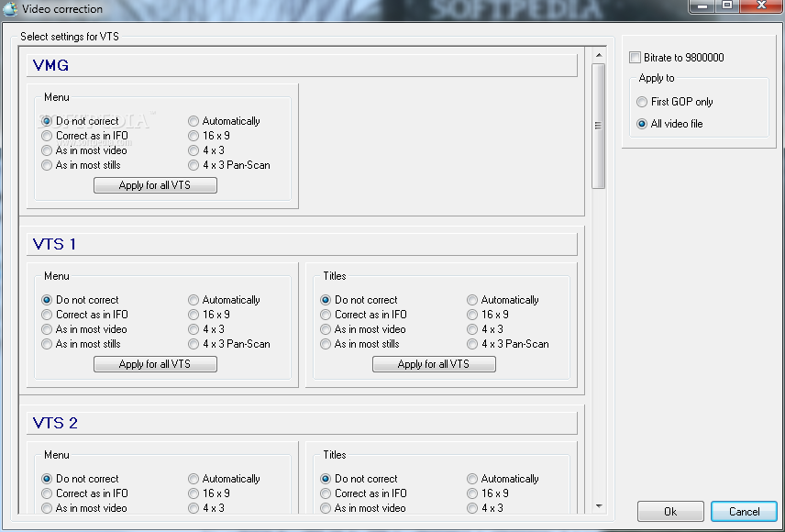Screen dimensions: 785x532
Task: Click the VTS 1 section heading
Action: click(54, 245)
